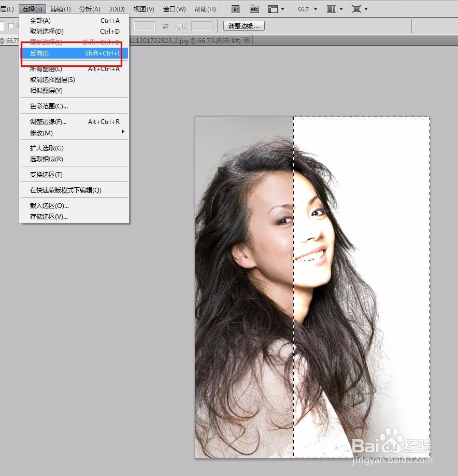This screenshot has width=458, height=476.
Task: Launch Adobe Bridge from the toolbar
Action: [x=235, y=9]
